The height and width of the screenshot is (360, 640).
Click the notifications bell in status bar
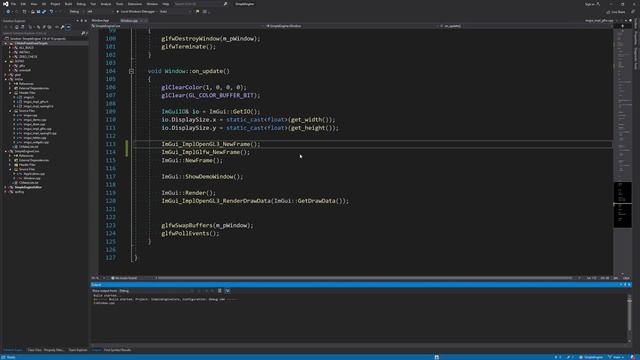coord(632,357)
